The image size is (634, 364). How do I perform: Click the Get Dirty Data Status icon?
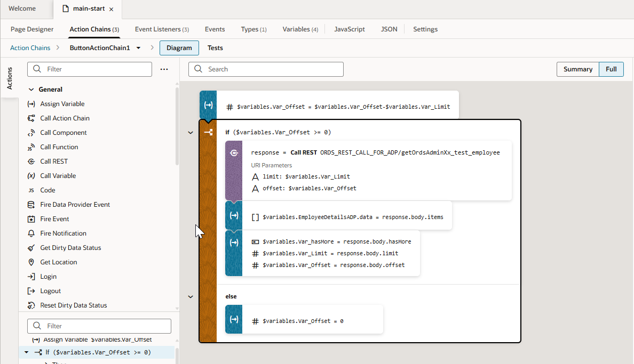(x=31, y=248)
